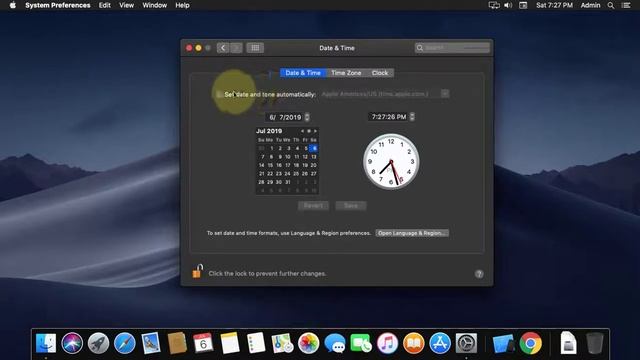Image resolution: width=640 pixels, height=360 pixels.
Task: Switch to the Date & Time tab
Action: coord(303,73)
